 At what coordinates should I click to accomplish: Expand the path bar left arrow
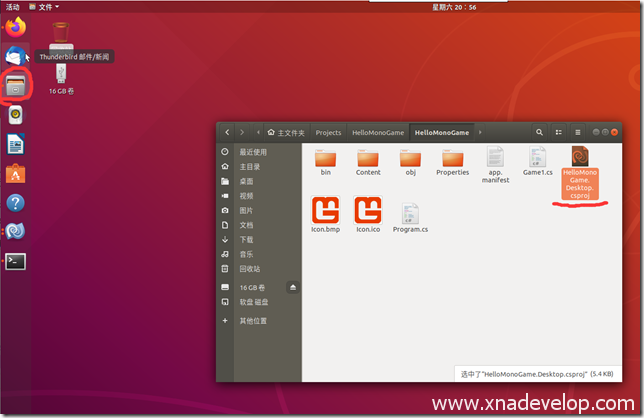(x=258, y=132)
